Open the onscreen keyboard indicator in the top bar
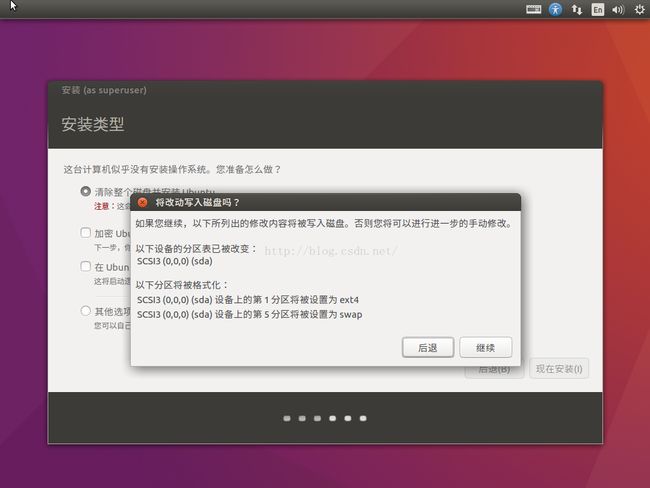Viewport: 650px width, 488px height. pos(534,9)
